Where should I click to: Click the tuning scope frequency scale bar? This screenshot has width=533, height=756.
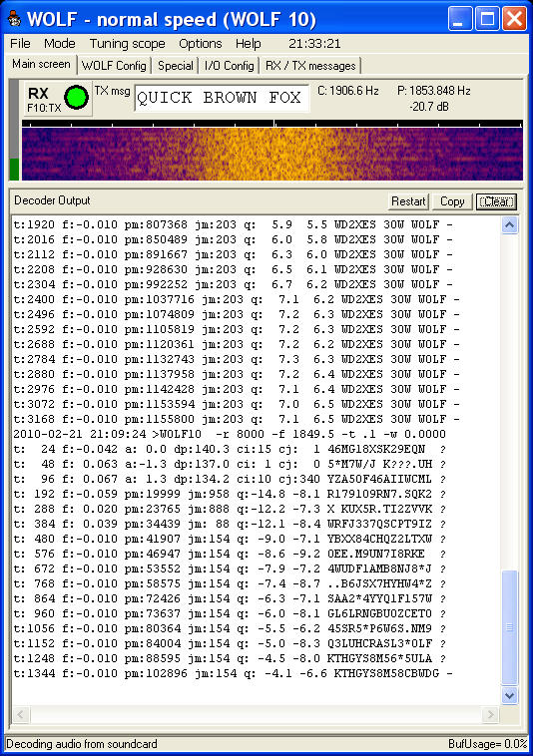[272, 124]
